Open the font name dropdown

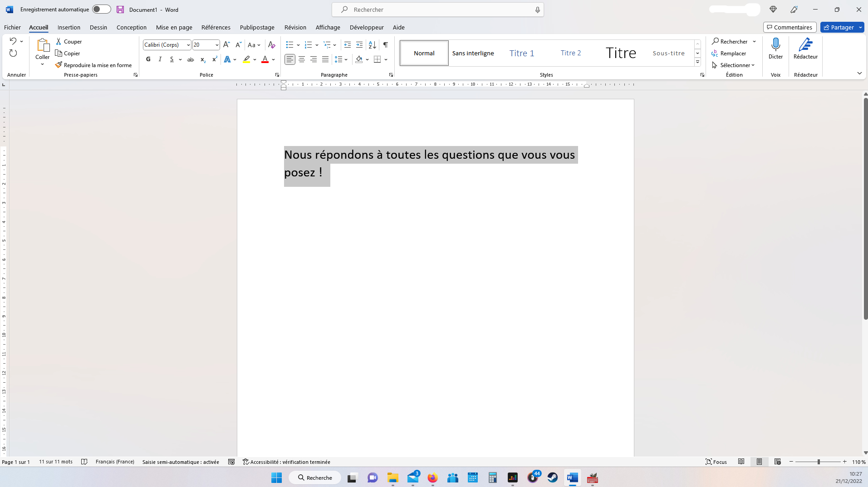tap(188, 45)
